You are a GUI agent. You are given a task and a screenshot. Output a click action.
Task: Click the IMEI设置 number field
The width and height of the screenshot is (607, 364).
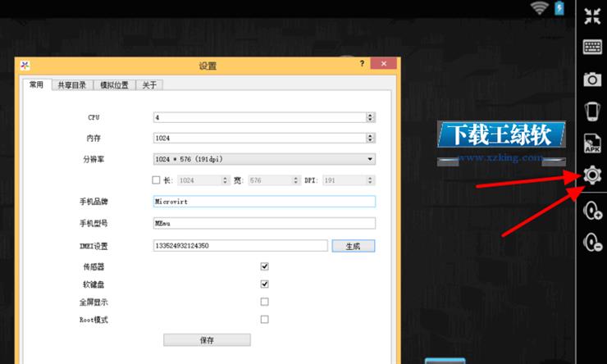[x=240, y=246]
